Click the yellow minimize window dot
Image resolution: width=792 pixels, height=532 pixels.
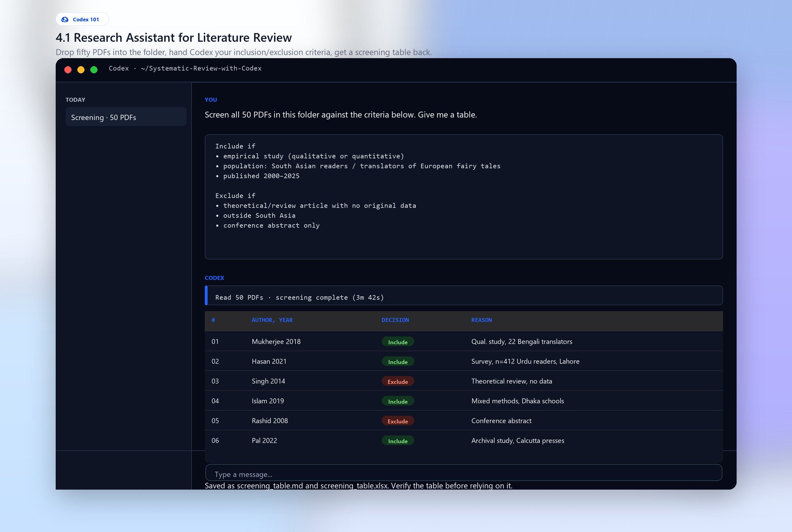click(81, 70)
